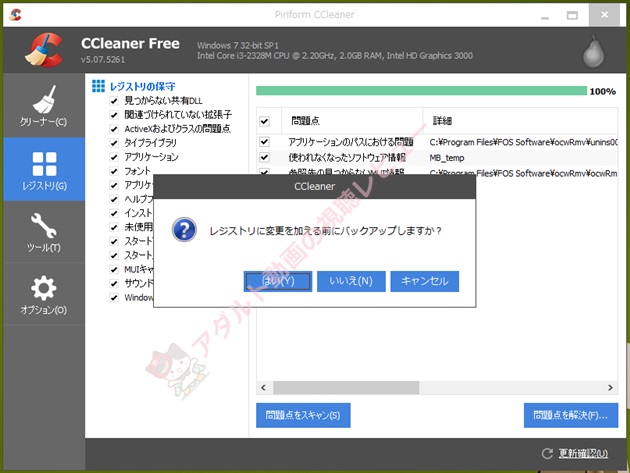Toggle ActiveXおよびクラスの問題点 checkbox
The width and height of the screenshot is (630, 473).
[x=114, y=129]
